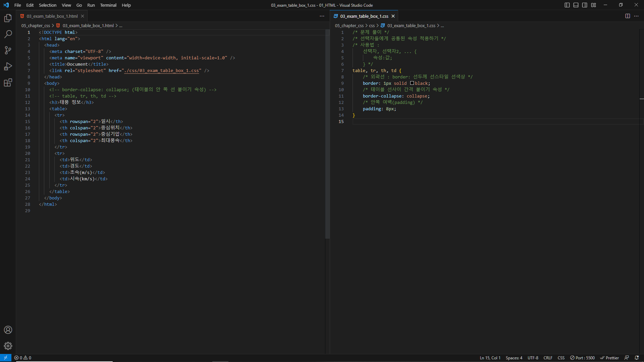This screenshot has width=644, height=362.
Task: Open the Extensions view
Action: (8, 82)
